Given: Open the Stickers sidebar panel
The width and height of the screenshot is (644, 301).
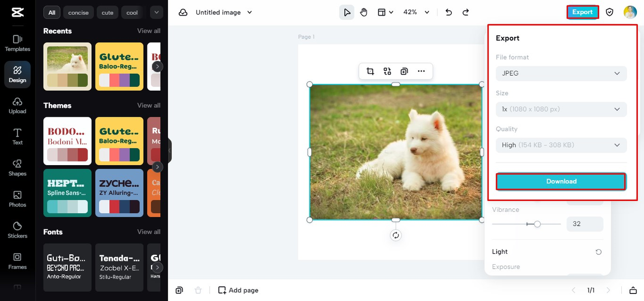Looking at the screenshot, I should pyautogui.click(x=18, y=230).
